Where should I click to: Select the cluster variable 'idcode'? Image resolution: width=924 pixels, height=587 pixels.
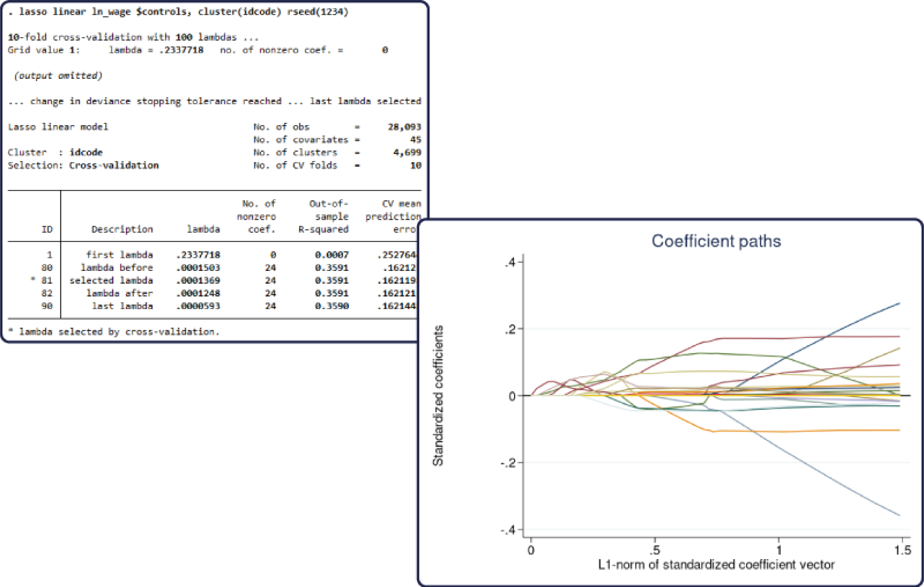pos(86,152)
